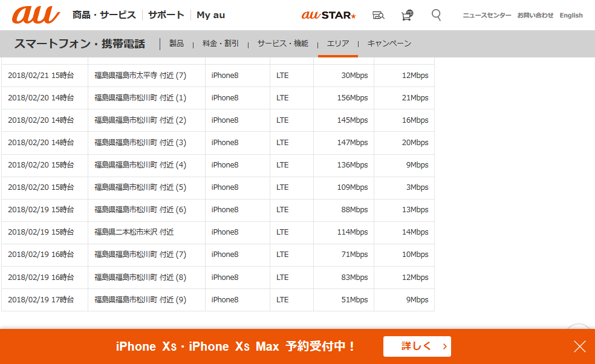The height and width of the screenshot is (364, 595).
Task: Open the サポート menu
Action: [166, 15]
